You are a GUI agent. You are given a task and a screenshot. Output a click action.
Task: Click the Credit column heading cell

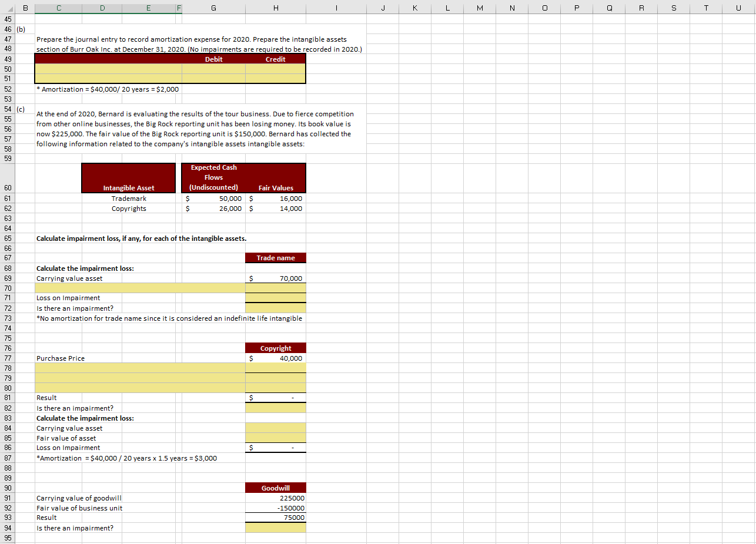point(275,59)
